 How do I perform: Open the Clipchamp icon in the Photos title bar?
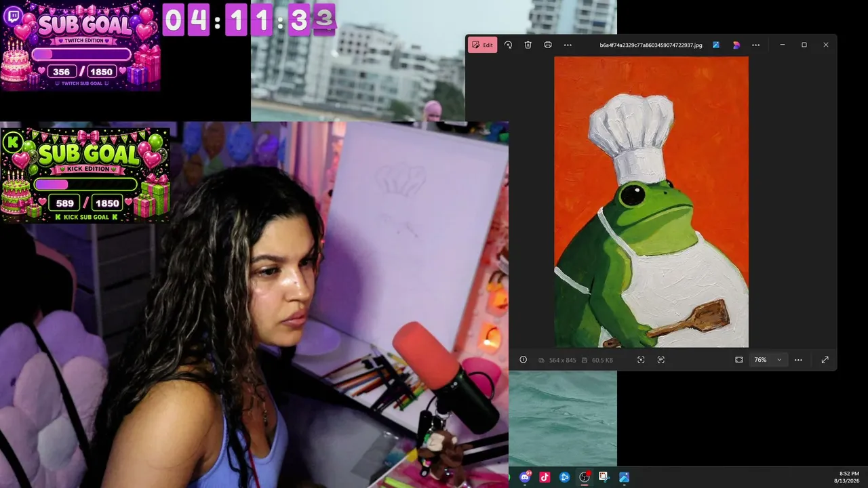(736, 45)
